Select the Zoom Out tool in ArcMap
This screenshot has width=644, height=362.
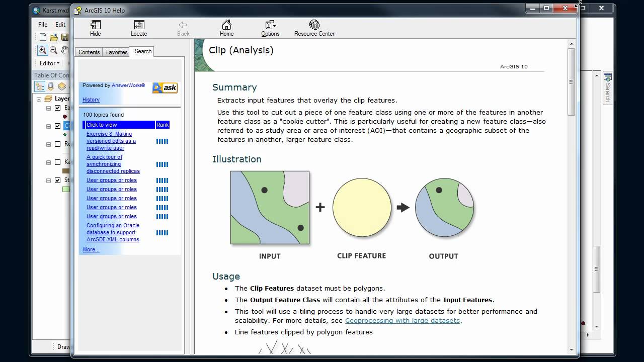click(x=53, y=50)
